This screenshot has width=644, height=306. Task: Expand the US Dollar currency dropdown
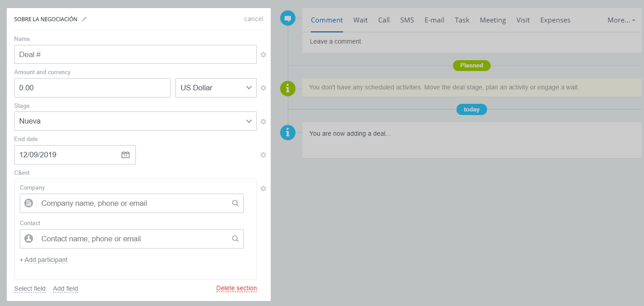(x=216, y=88)
